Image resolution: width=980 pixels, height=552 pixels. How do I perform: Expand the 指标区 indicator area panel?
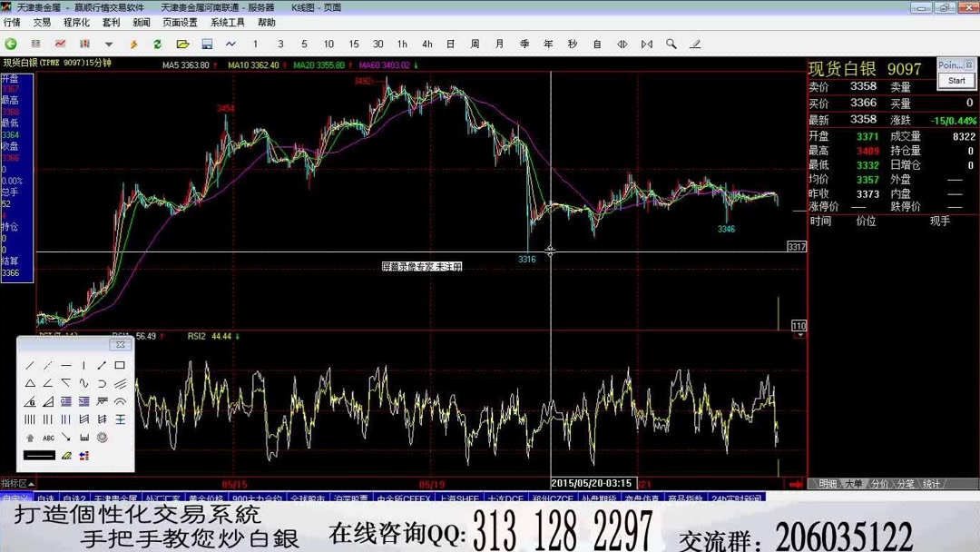[x=29, y=485]
